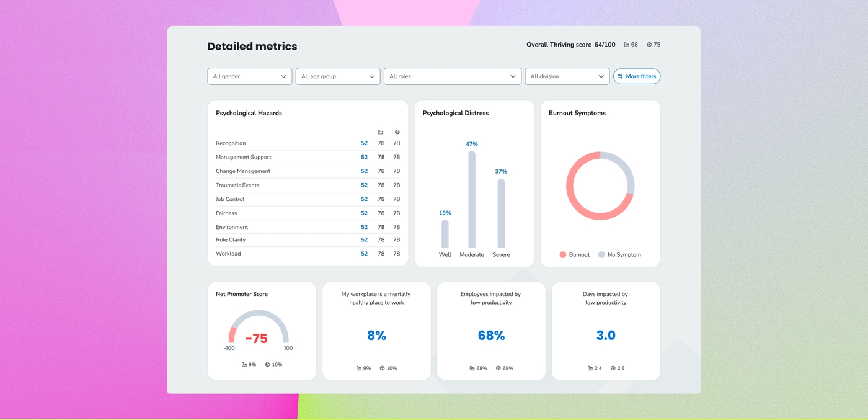Expand the All division dropdown

pyautogui.click(x=567, y=76)
